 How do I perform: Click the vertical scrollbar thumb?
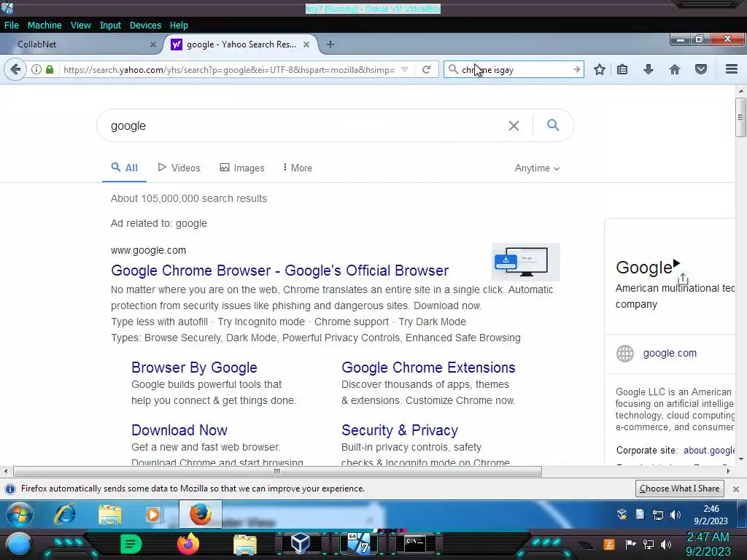[740, 117]
